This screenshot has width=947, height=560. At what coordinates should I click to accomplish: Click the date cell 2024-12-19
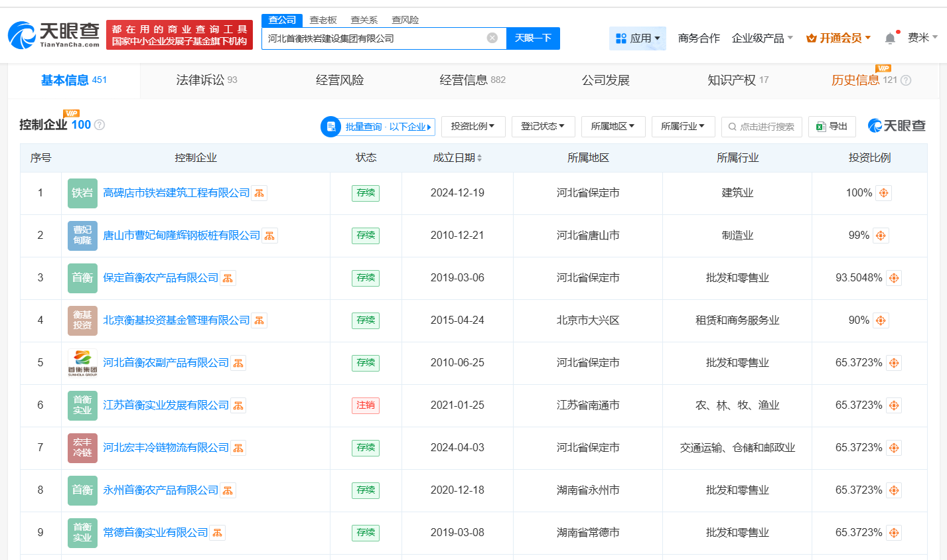click(457, 193)
